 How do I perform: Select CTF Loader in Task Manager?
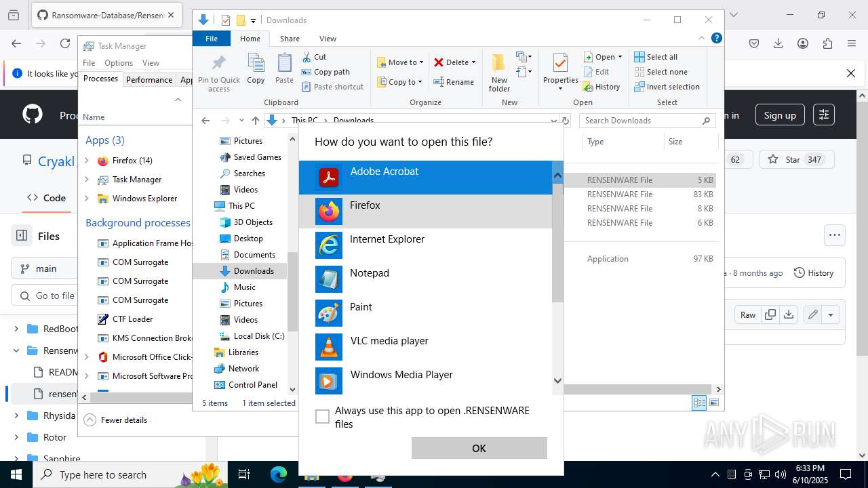pyautogui.click(x=133, y=319)
